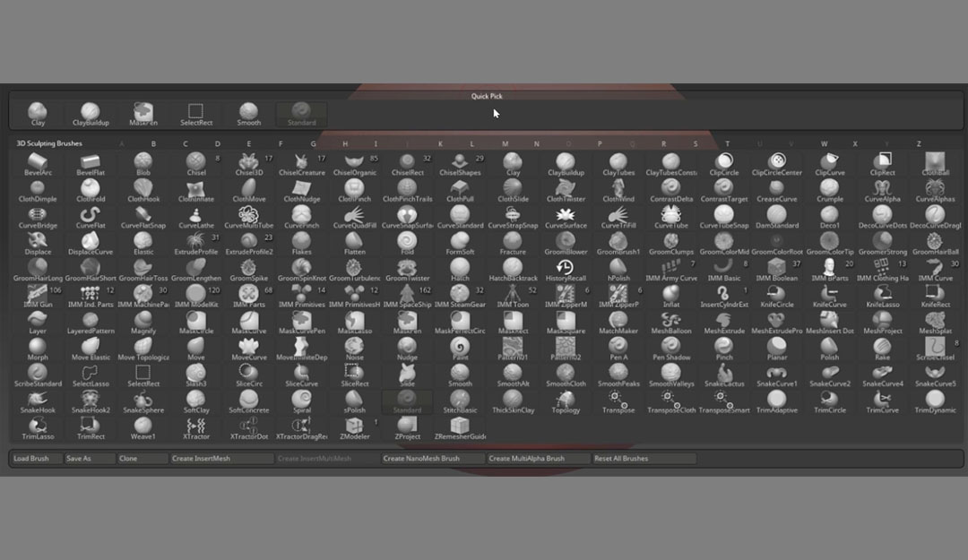
Task: Click Create MultiAlpha Brush button
Action: pyautogui.click(x=539, y=458)
